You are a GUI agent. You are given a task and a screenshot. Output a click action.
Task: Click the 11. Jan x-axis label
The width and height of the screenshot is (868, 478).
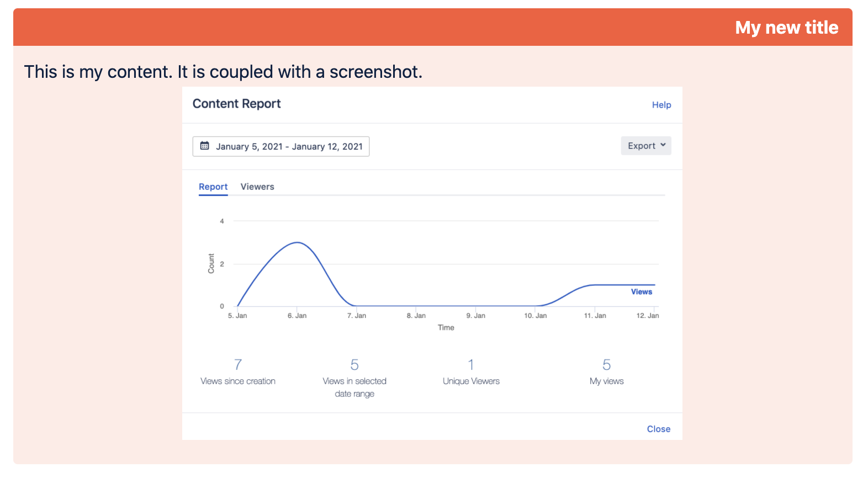[x=595, y=316]
